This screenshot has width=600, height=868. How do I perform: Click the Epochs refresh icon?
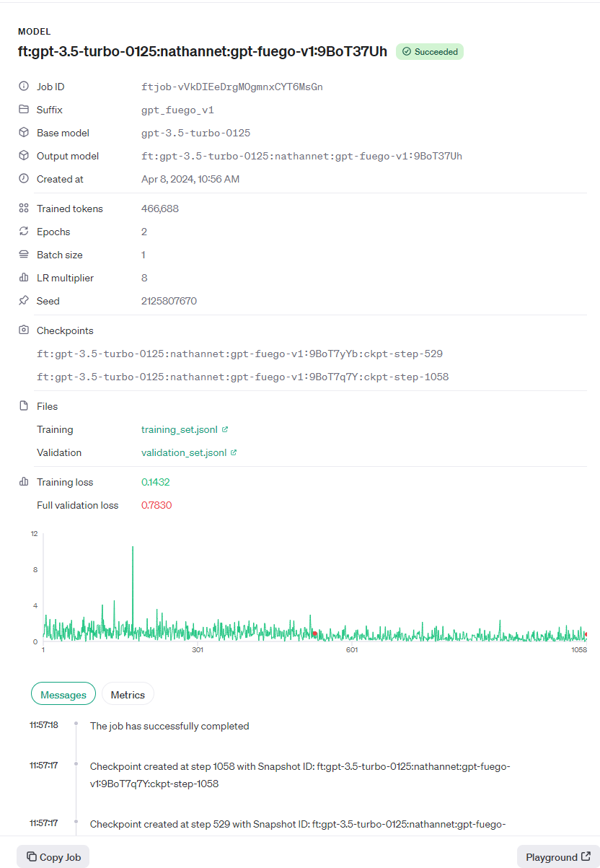pyautogui.click(x=24, y=232)
